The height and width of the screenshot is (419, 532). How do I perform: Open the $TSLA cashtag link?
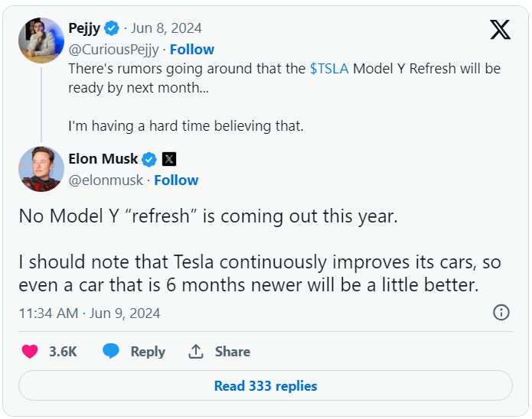[328, 69]
